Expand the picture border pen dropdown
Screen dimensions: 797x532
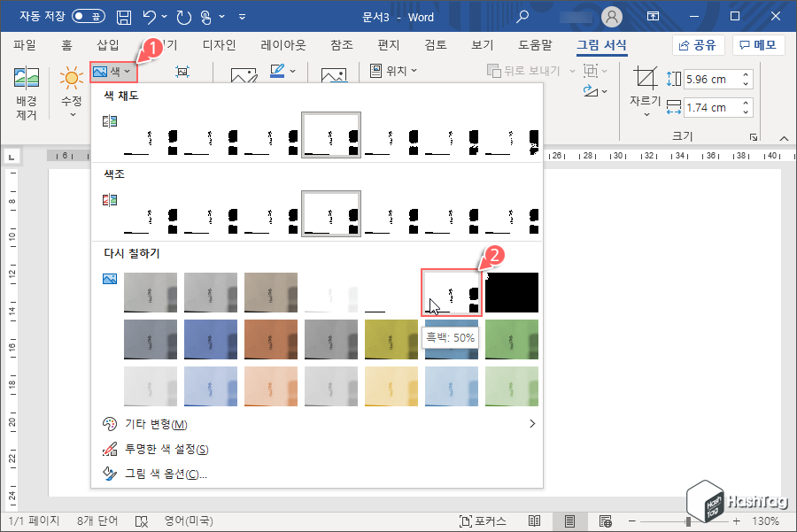(x=293, y=71)
